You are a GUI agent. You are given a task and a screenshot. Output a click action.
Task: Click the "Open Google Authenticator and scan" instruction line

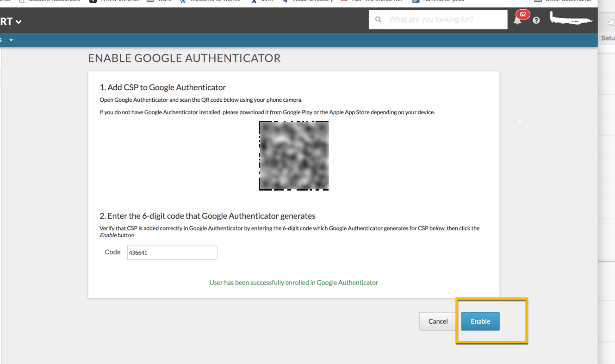point(201,100)
